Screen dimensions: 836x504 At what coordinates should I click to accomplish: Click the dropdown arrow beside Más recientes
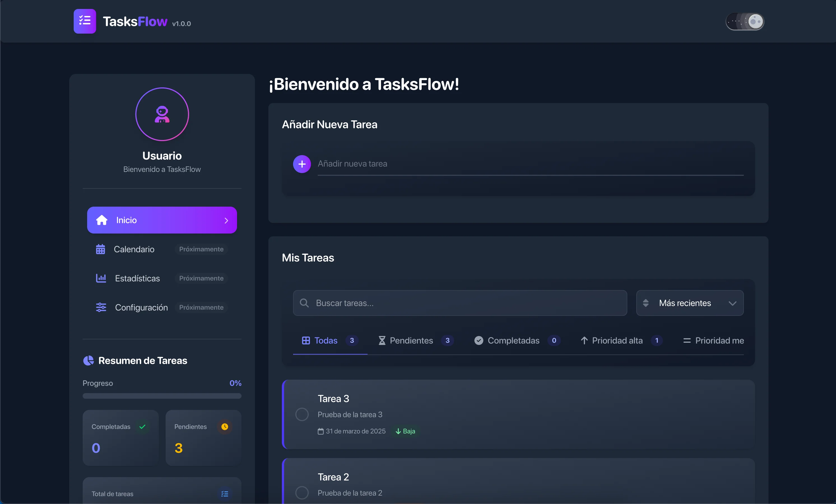(733, 303)
